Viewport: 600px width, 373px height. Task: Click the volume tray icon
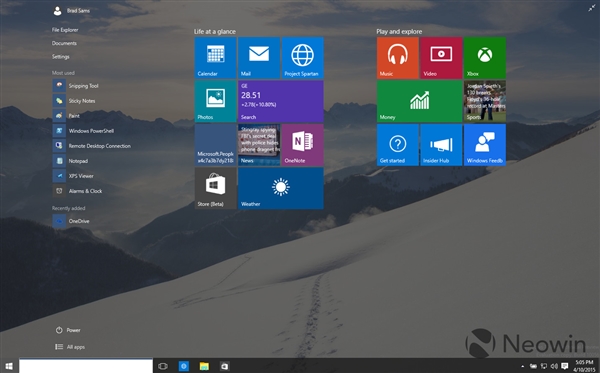click(x=554, y=366)
